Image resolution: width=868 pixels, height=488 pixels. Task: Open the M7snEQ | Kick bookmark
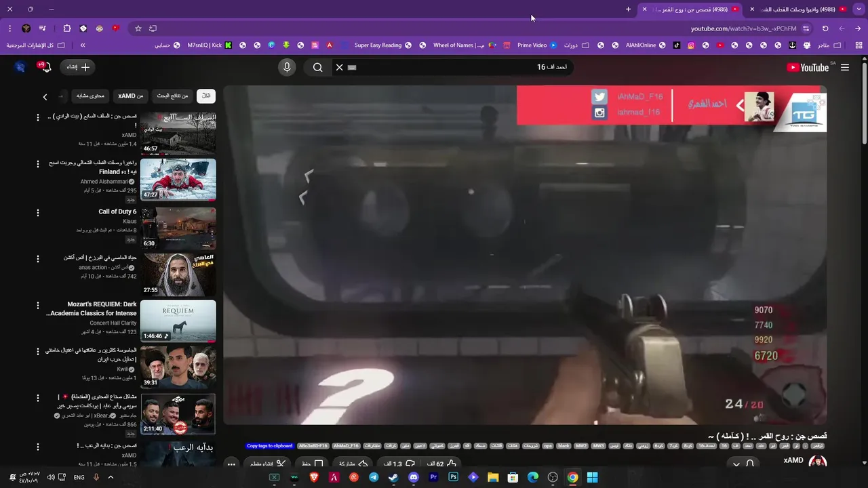coord(210,45)
